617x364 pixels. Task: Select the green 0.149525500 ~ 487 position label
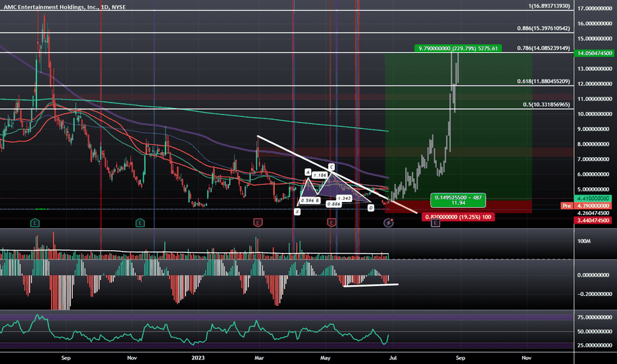(458, 200)
